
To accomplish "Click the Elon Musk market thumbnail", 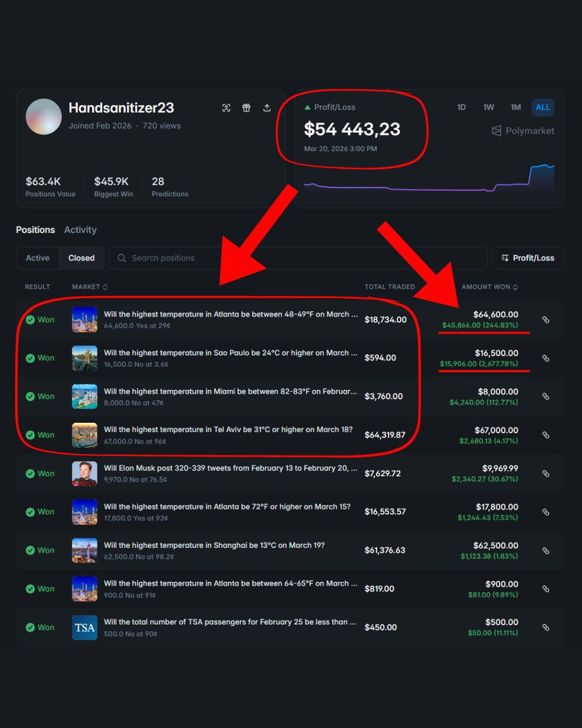I will tap(84, 473).
